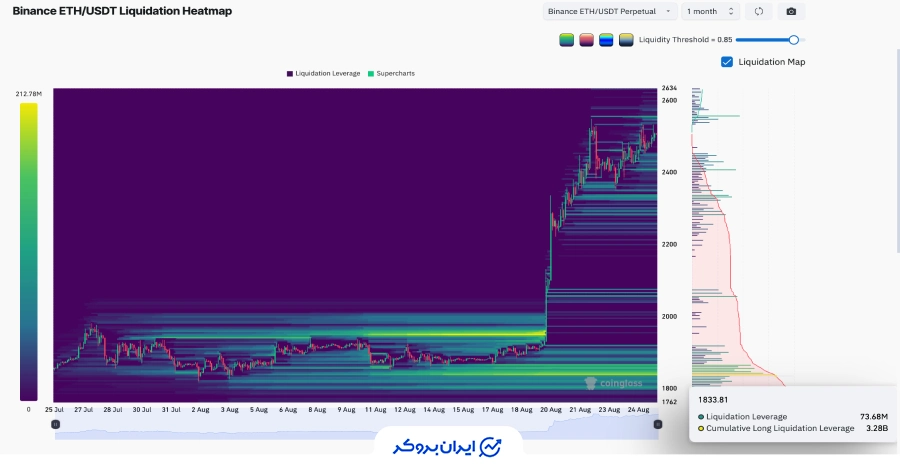Click the 23 Aug date axis label
The width and height of the screenshot is (900, 471).
(x=610, y=410)
